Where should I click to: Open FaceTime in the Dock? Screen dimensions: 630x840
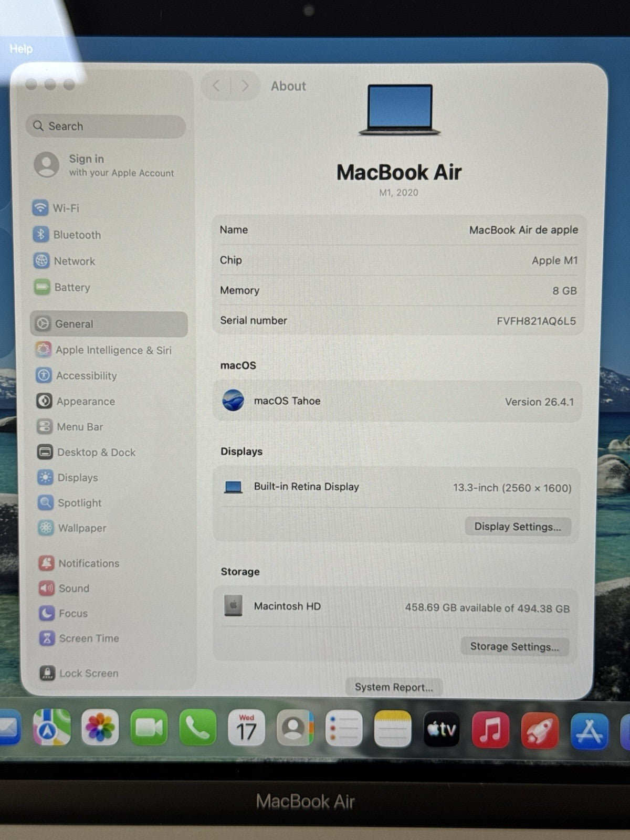tap(149, 727)
